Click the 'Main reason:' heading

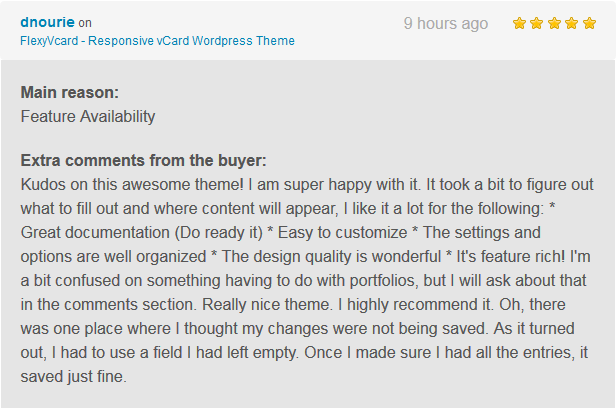pos(70,93)
